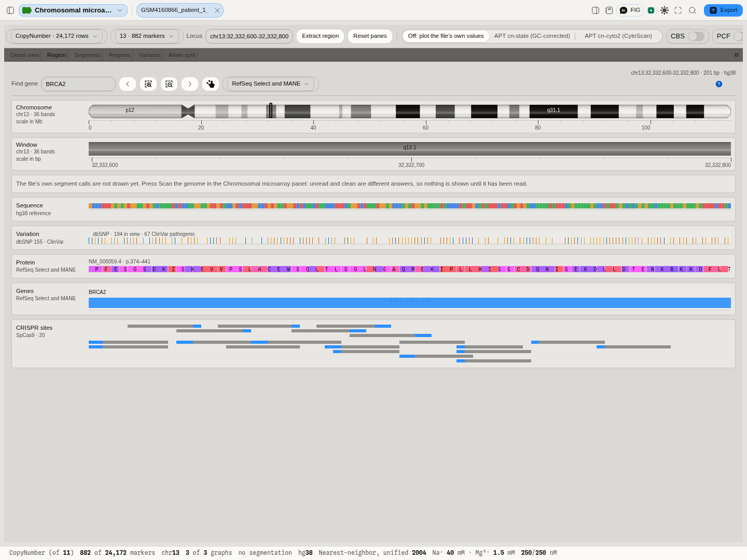This screenshot has width=747, height=560.
Task: Pan left with the previous chevron button
Action: pos(128,84)
